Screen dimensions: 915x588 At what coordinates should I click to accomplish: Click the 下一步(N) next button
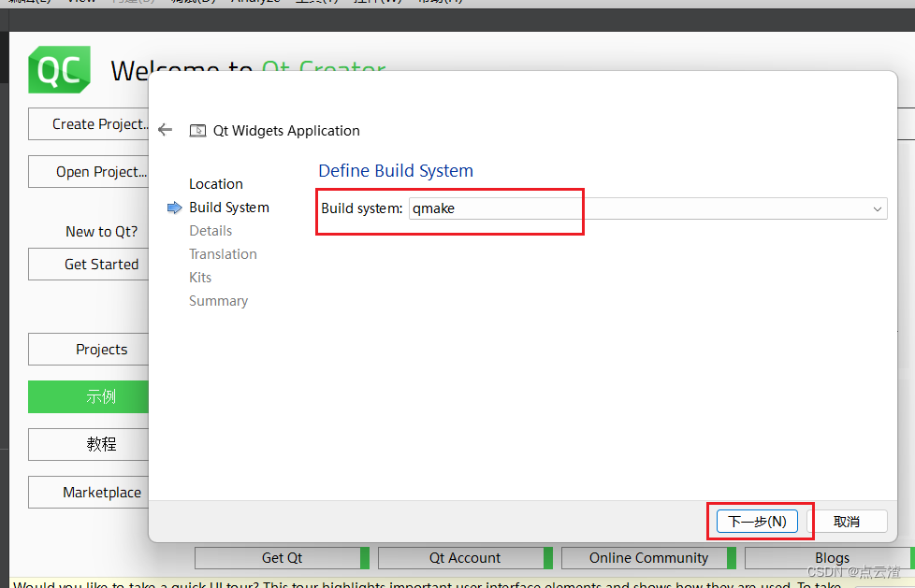click(757, 521)
